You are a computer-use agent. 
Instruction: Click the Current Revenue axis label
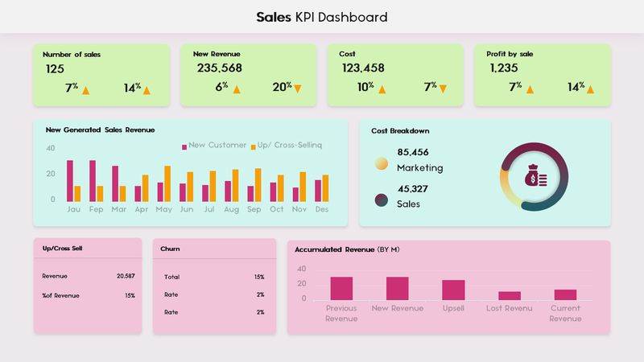[x=565, y=313]
